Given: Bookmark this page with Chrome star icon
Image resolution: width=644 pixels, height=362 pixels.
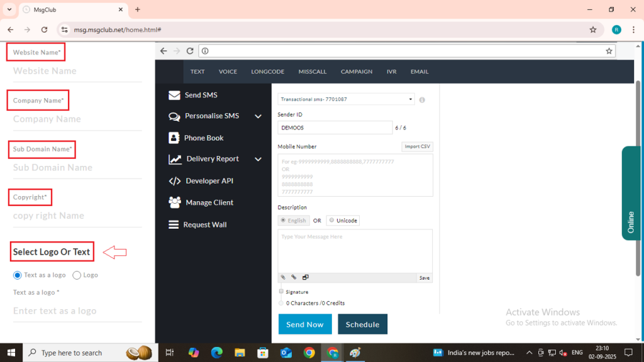Looking at the screenshot, I should [x=592, y=30].
